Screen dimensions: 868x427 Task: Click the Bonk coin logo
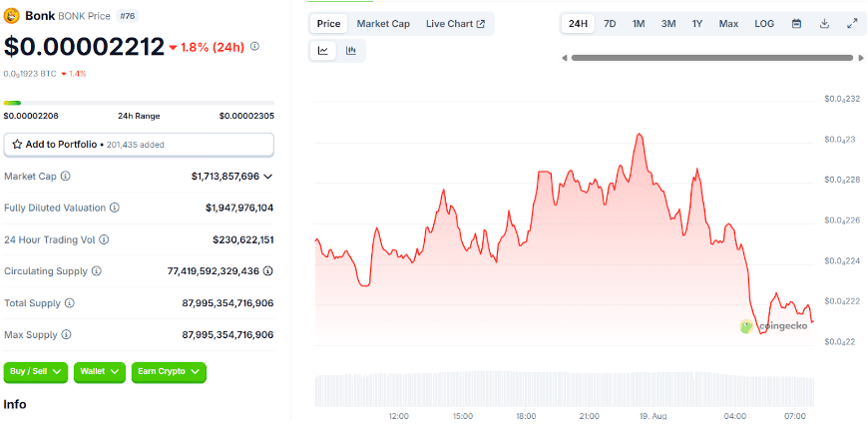click(x=13, y=16)
